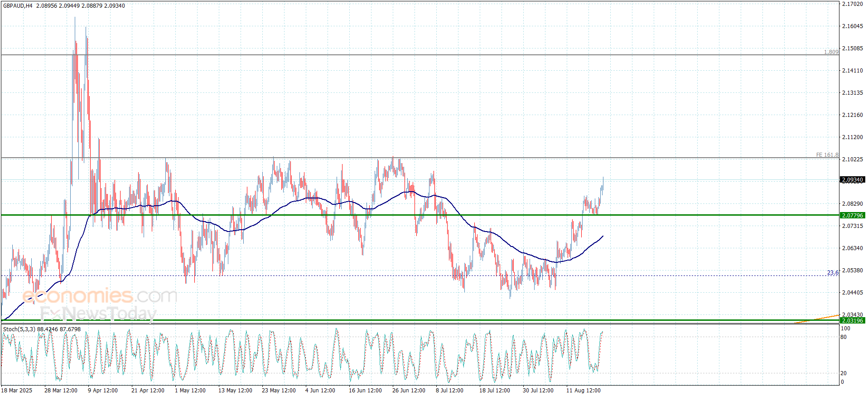Click the 23 May 12:00 date label

[279, 391]
